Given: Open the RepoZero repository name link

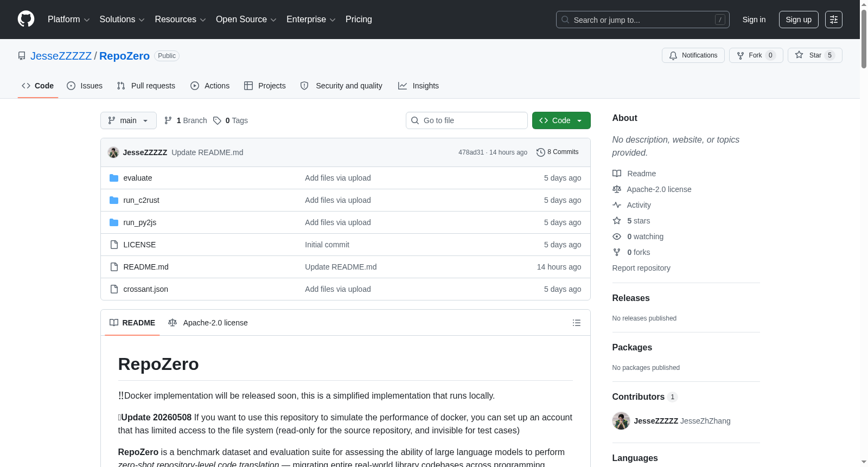Looking at the screenshot, I should tap(124, 56).
